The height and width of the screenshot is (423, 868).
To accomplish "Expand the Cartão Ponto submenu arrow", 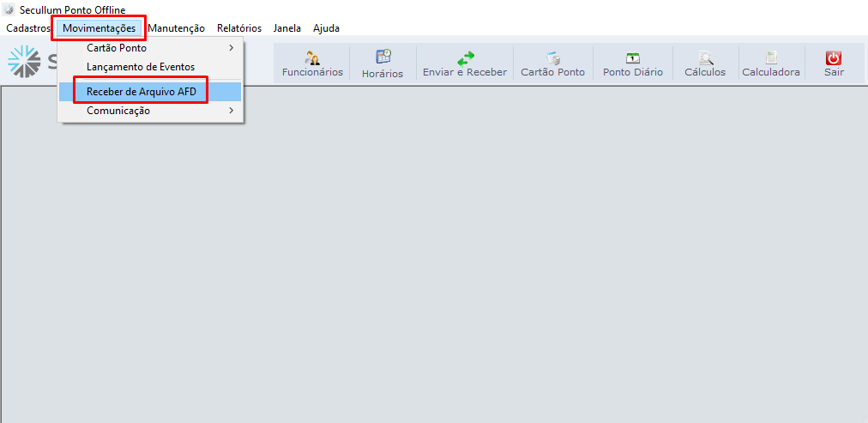I will [x=231, y=48].
